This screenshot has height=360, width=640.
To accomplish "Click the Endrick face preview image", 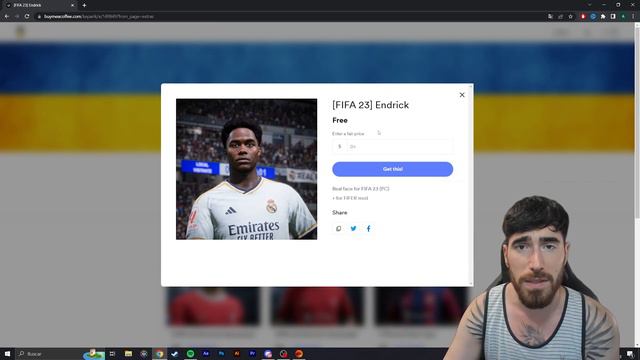I will 246,169.
